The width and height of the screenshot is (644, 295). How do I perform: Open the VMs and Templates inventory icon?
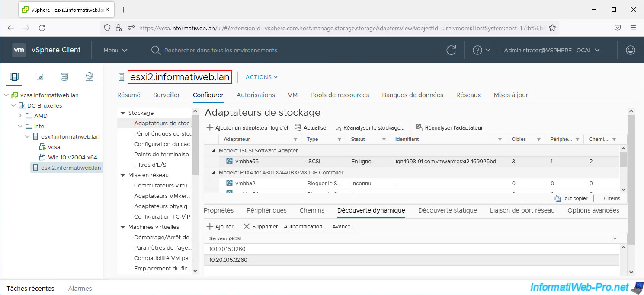point(39,77)
